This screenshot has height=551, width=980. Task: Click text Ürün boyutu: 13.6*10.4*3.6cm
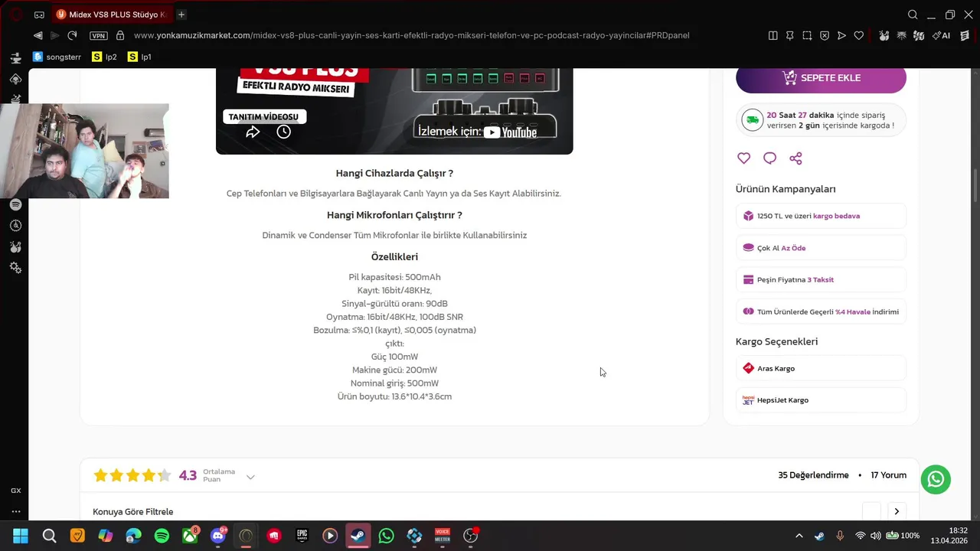(x=394, y=396)
